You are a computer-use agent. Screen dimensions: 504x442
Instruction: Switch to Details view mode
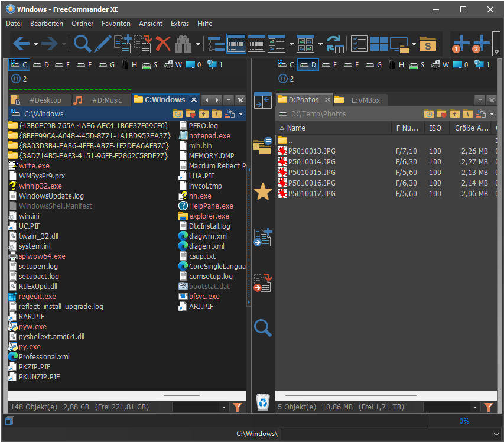(x=256, y=44)
